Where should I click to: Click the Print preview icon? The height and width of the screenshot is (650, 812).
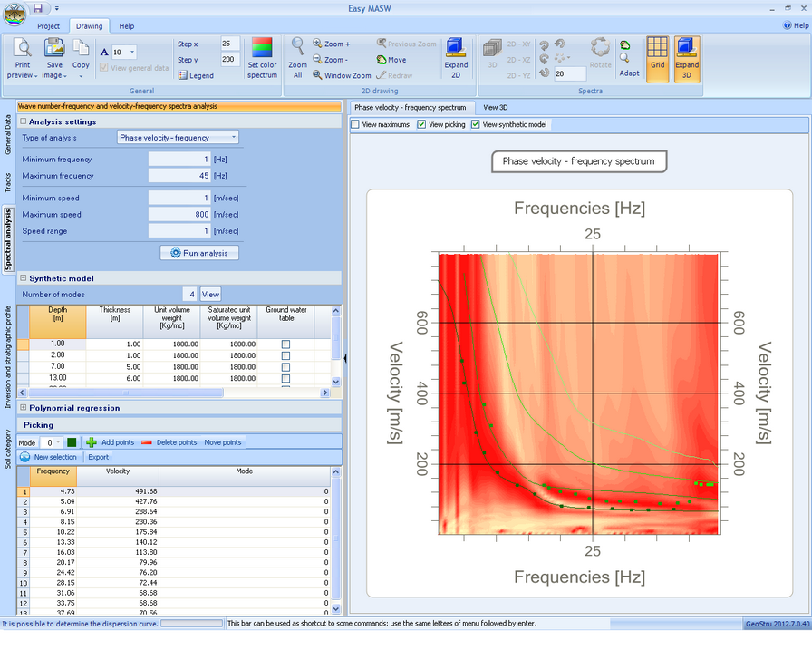[23, 49]
